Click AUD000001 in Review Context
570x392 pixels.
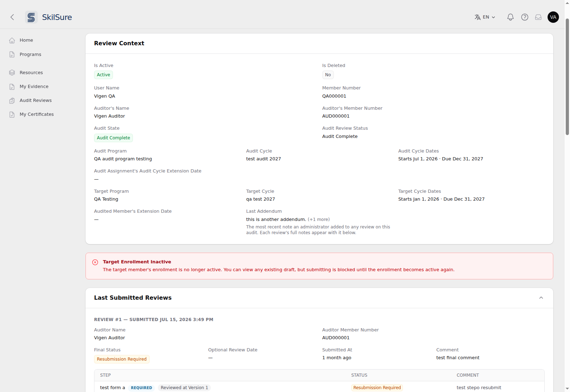coord(336,116)
